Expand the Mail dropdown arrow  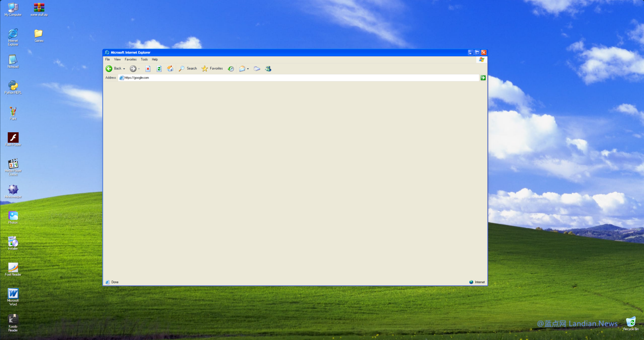(x=248, y=69)
